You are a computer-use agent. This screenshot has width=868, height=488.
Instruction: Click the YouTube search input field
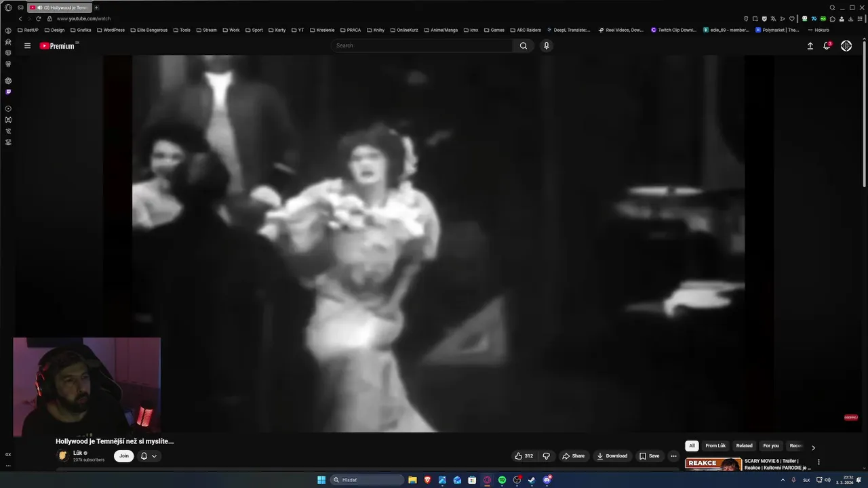pos(422,46)
